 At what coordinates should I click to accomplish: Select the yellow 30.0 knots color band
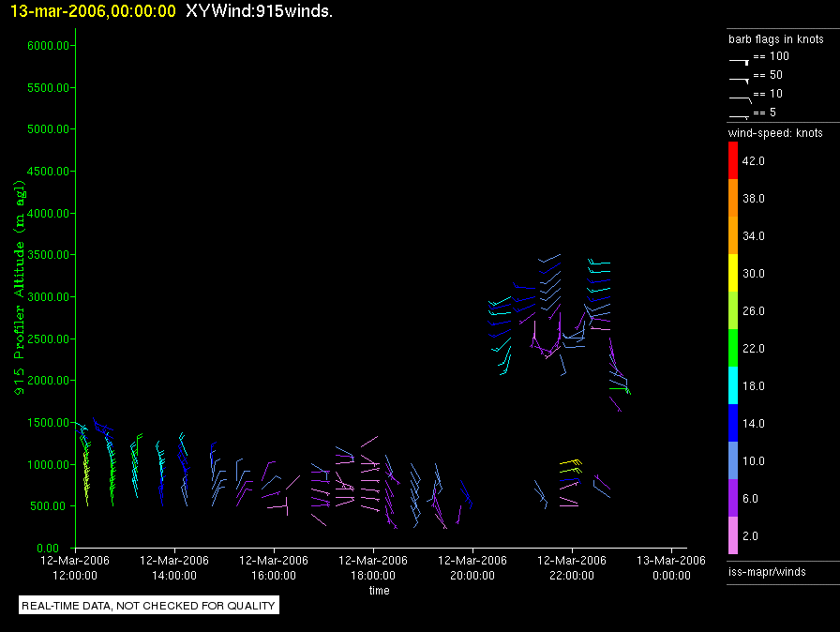733,273
